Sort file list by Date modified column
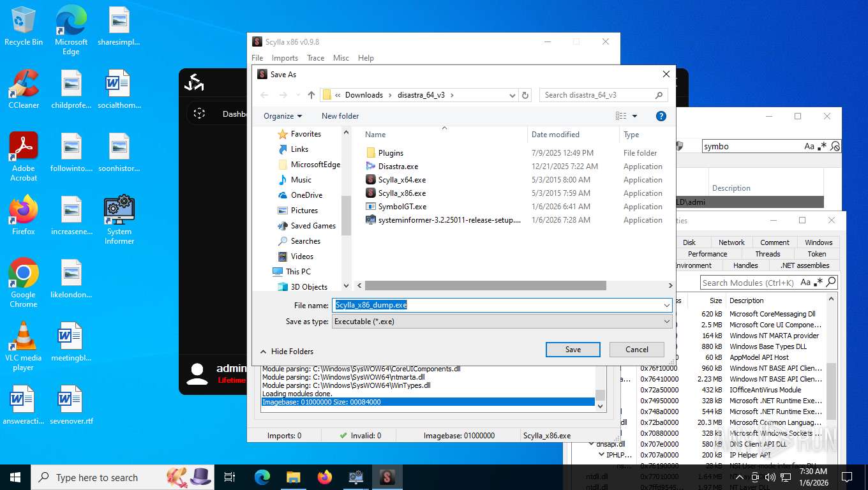868x490 pixels. point(555,135)
